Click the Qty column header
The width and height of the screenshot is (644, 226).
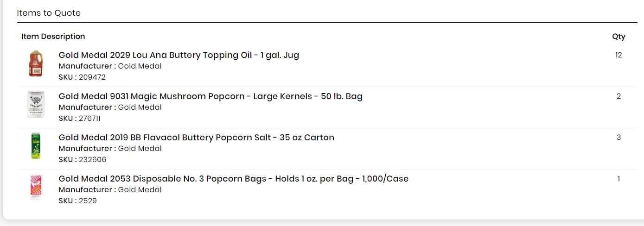click(x=618, y=37)
